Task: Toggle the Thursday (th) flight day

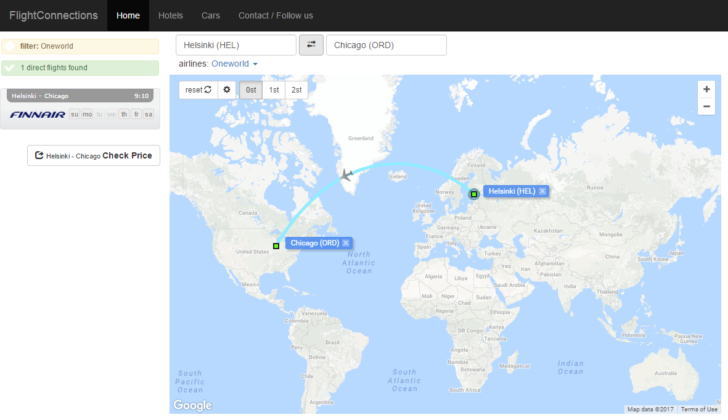Action: pos(124,114)
